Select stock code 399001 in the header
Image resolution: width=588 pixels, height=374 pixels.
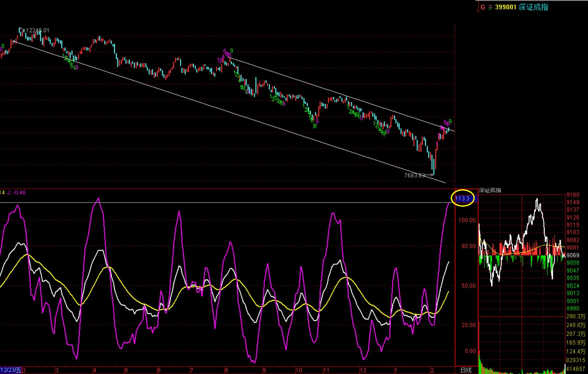tap(505, 7)
